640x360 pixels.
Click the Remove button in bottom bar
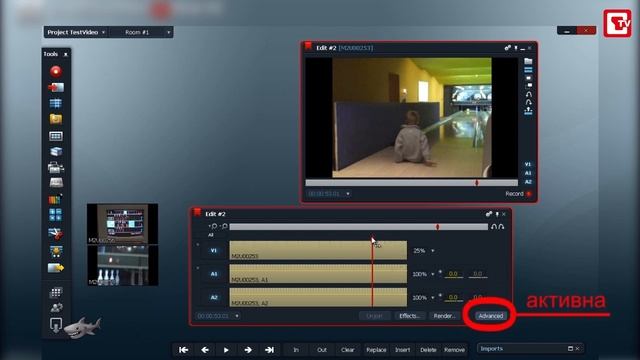coord(454,350)
